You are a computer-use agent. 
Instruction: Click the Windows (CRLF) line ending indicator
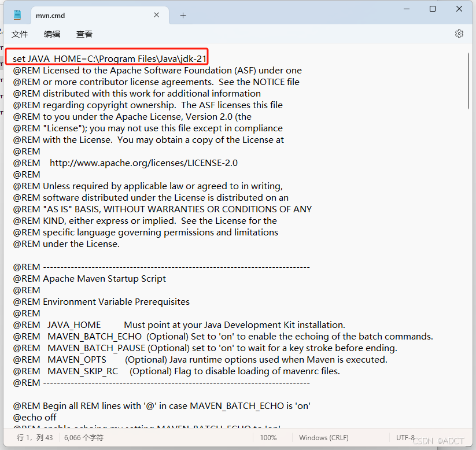pos(323,438)
